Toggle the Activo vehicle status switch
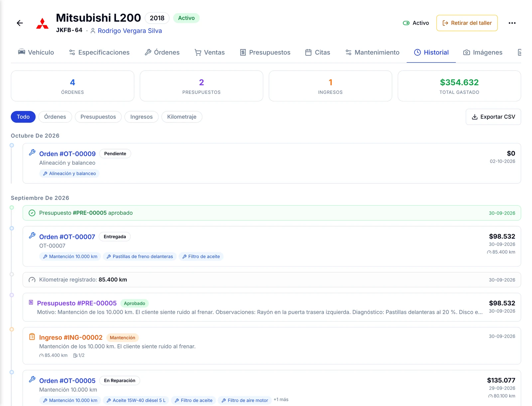The height and width of the screenshot is (406, 532). [406, 23]
